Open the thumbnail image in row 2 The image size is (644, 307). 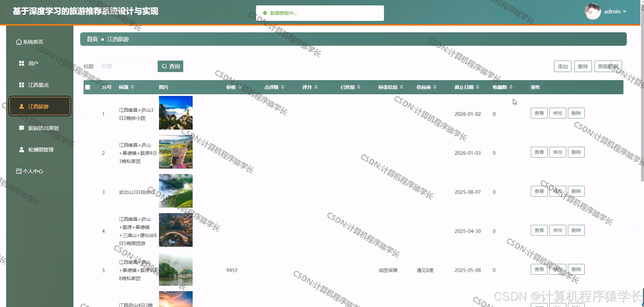tap(176, 152)
